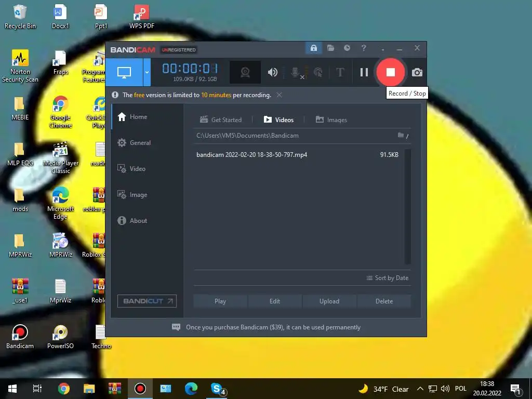Open Task View on taskbar

[37, 389]
